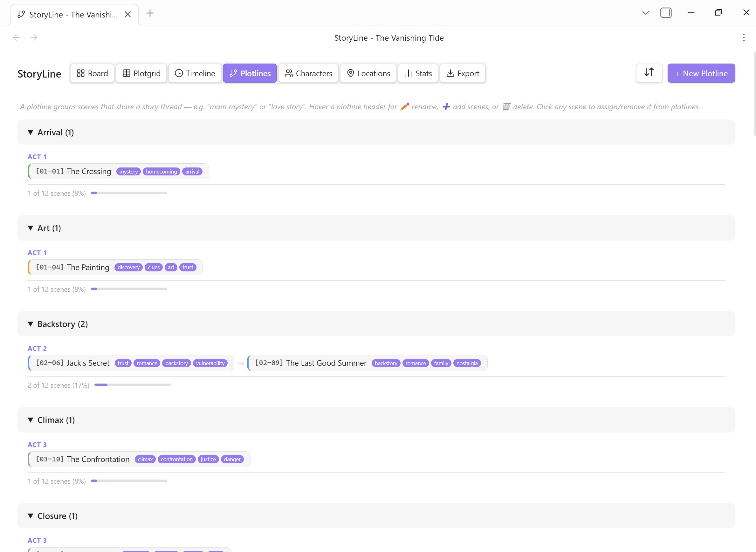Click the sort order arrows icon
Screen dimensions: 756x552
point(648,73)
